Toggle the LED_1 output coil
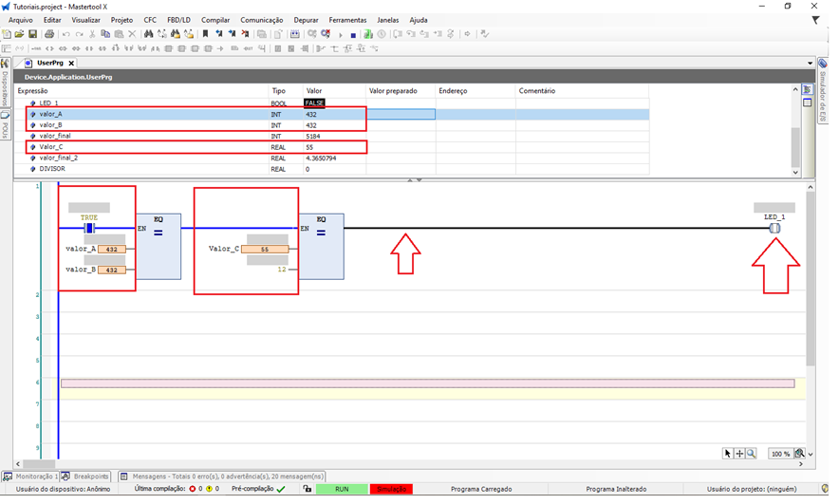 (x=774, y=228)
